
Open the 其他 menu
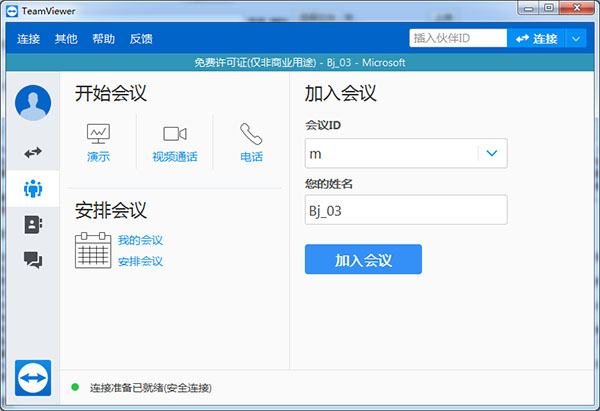(x=66, y=39)
